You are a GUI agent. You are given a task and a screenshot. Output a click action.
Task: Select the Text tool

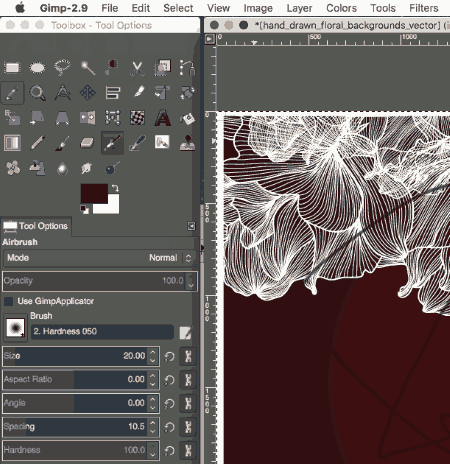pos(162,118)
